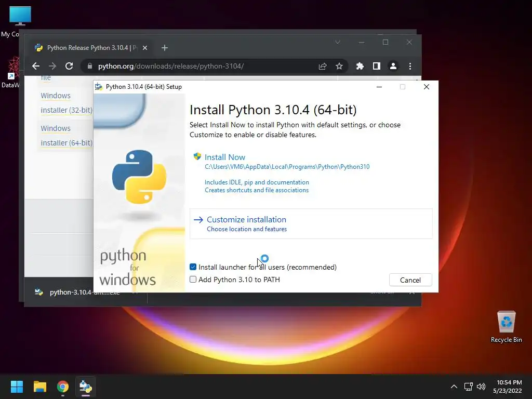Open network tray icon
532x399 pixels.
(469, 387)
